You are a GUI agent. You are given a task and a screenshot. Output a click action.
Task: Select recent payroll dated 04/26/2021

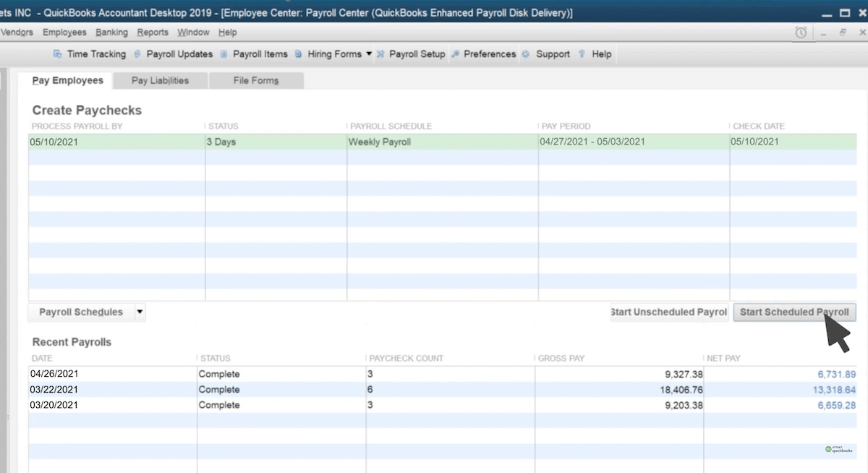(54, 374)
